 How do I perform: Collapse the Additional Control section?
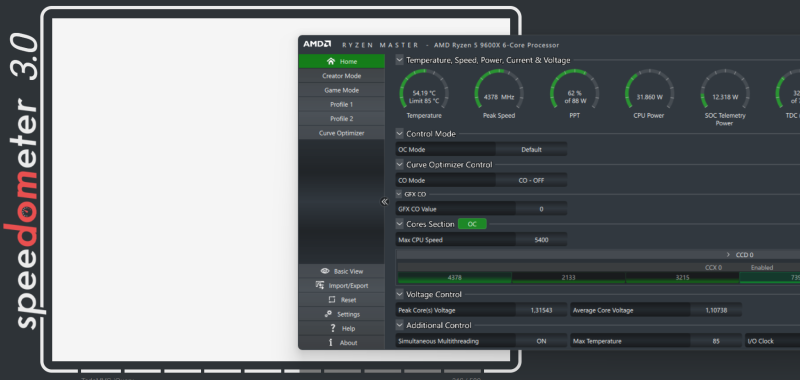pyautogui.click(x=399, y=324)
